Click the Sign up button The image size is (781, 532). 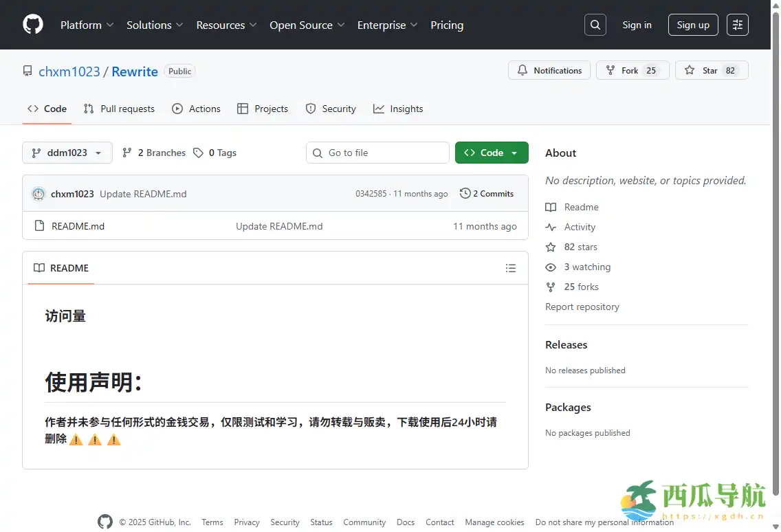(x=693, y=25)
